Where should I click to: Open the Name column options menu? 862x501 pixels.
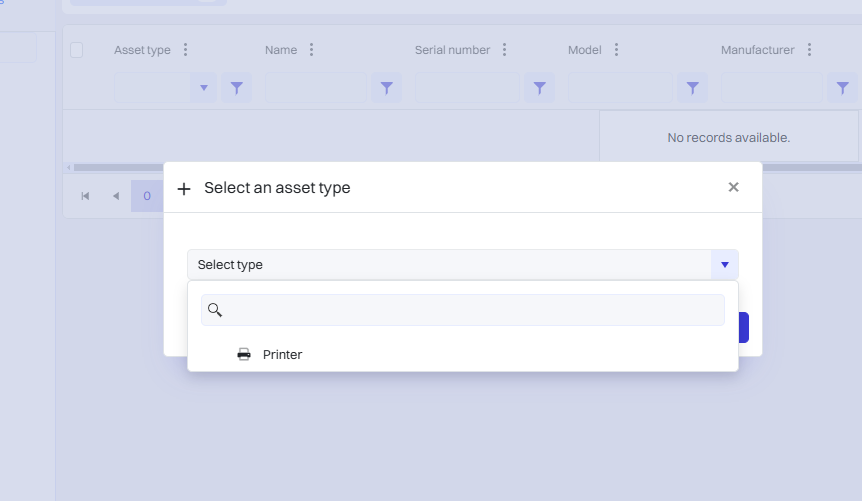[312, 50]
